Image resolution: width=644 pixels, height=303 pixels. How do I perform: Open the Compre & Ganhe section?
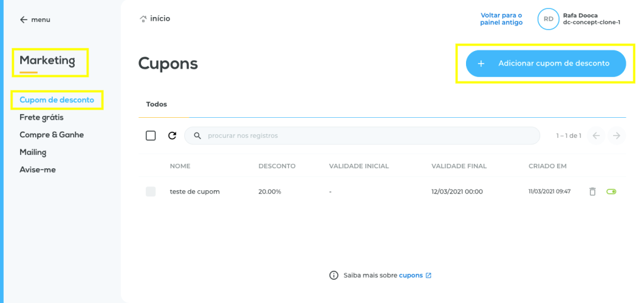coord(52,135)
